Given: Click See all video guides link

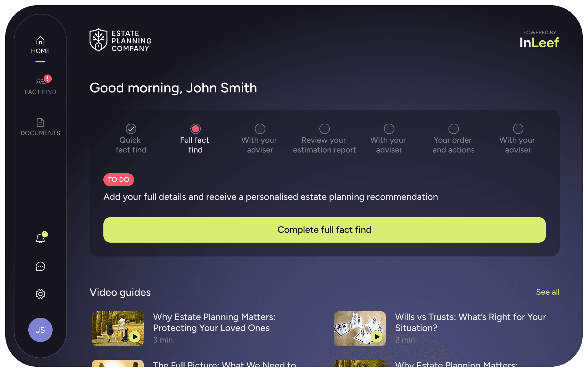Looking at the screenshot, I should [548, 292].
